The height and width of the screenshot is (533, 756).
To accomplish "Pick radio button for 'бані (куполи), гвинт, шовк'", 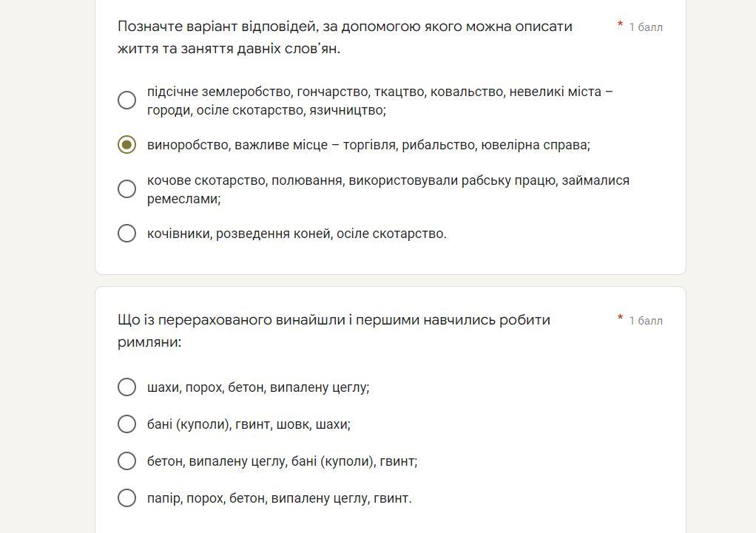I will (x=126, y=424).
